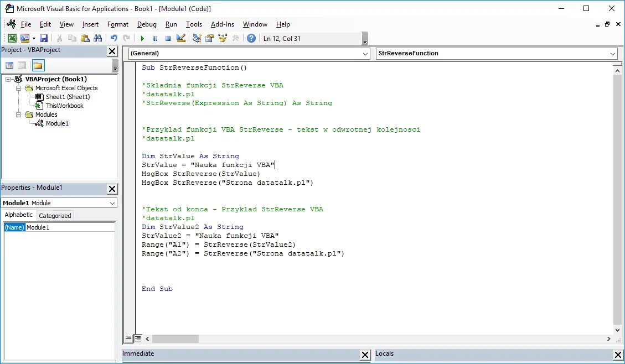This screenshot has height=364, width=625.
Task: Open Visual Basic Help question-mark icon
Action: pos(251,38)
